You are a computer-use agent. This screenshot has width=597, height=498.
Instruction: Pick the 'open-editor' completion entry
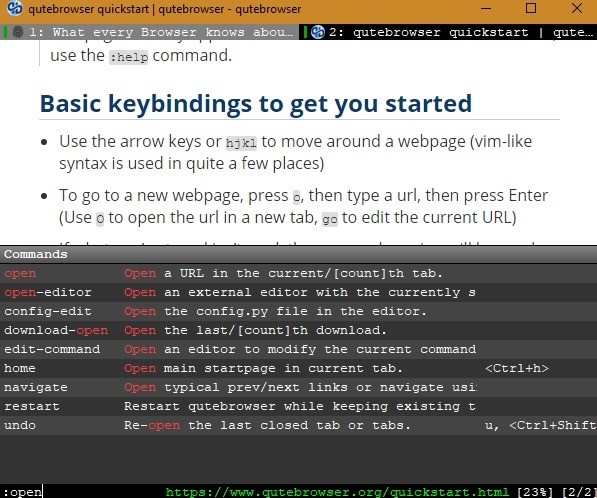(298, 292)
